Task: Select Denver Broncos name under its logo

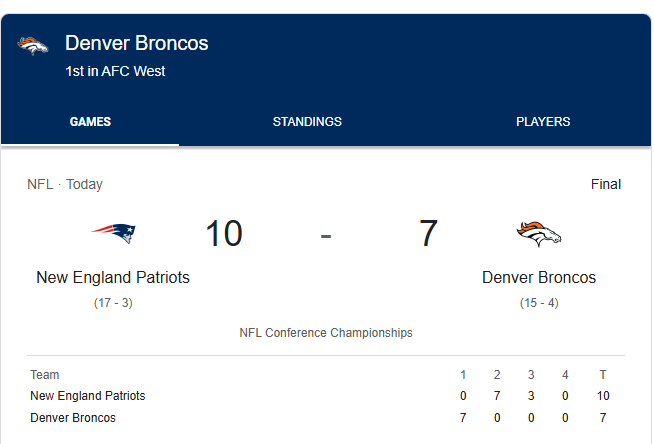Action: (x=539, y=277)
